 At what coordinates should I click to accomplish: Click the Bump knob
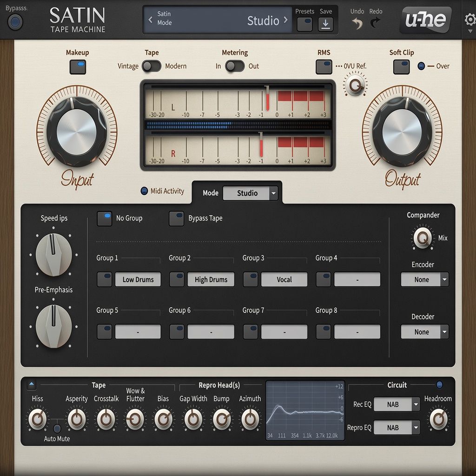[x=222, y=419]
